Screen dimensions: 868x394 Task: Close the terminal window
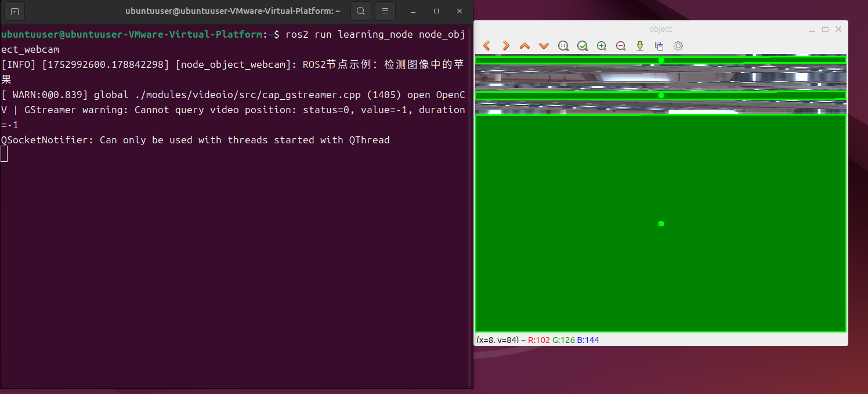coord(460,11)
